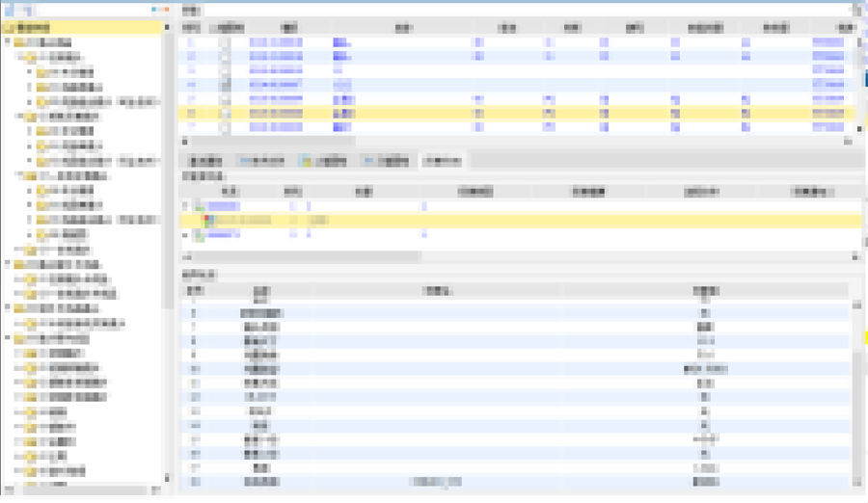The height and width of the screenshot is (503, 868).
Task: Expand the row above the highlighted middle-table row
Action: click(x=185, y=206)
